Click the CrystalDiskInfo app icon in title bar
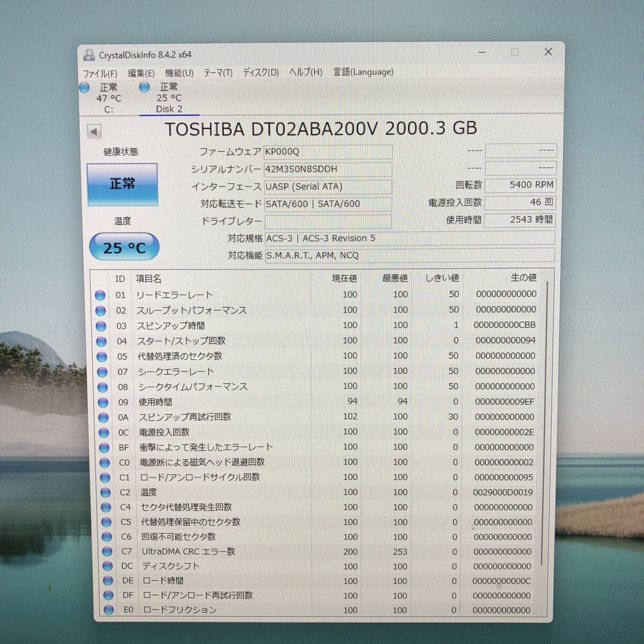 coord(89,55)
